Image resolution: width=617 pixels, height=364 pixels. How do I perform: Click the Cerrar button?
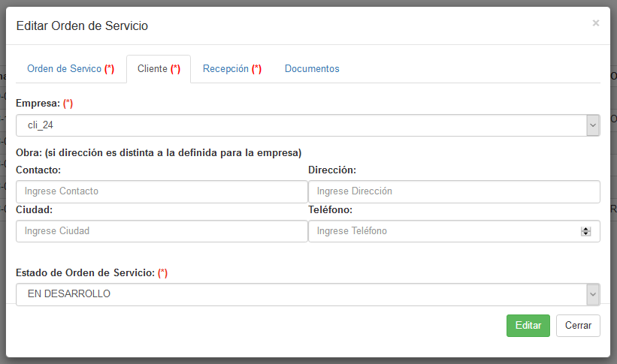point(578,326)
